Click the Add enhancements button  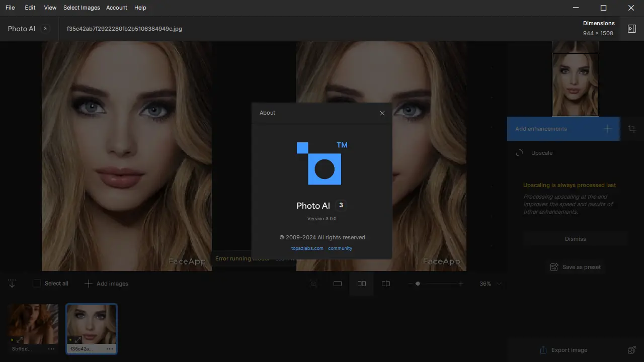[x=563, y=129]
